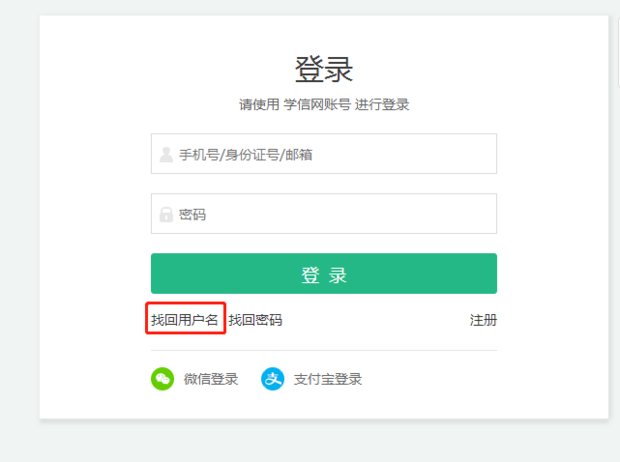Click the 进行登录 words in subtitle
620x462 pixels.
click(x=382, y=104)
